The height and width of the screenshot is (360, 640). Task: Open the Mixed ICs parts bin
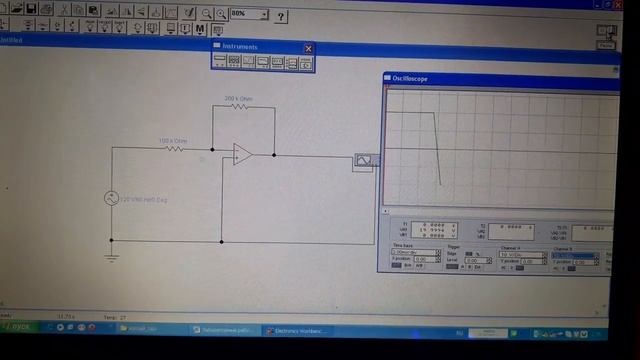pos(105,27)
